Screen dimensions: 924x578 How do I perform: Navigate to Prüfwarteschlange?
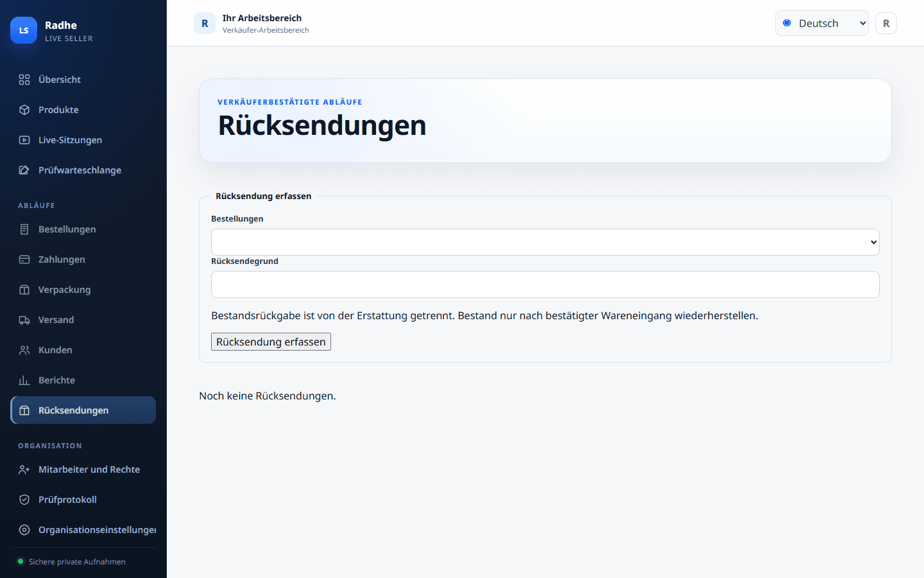[83, 170]
